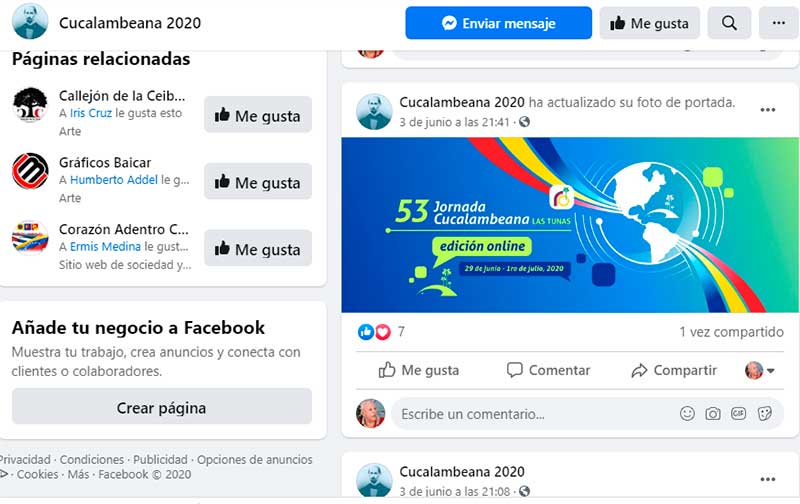Open the page options three-dot menu in header
The image size is (800, 504).
coord(779,23)
